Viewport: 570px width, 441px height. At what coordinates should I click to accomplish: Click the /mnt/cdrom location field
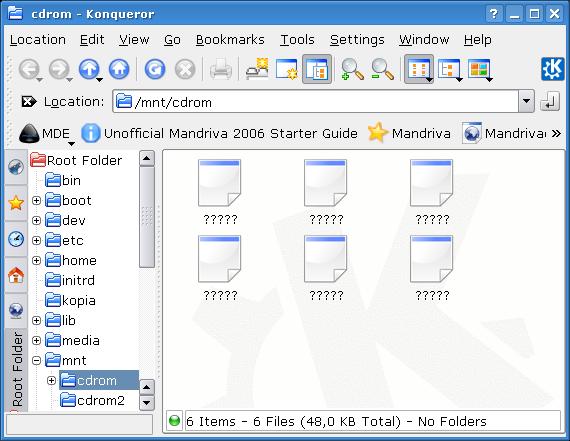[x=316, y=101]
